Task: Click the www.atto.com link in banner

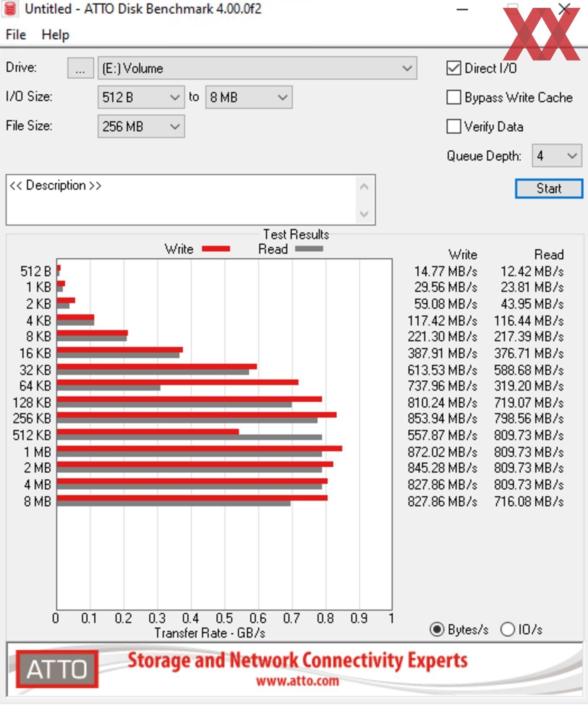Action: tap(297, 681)
